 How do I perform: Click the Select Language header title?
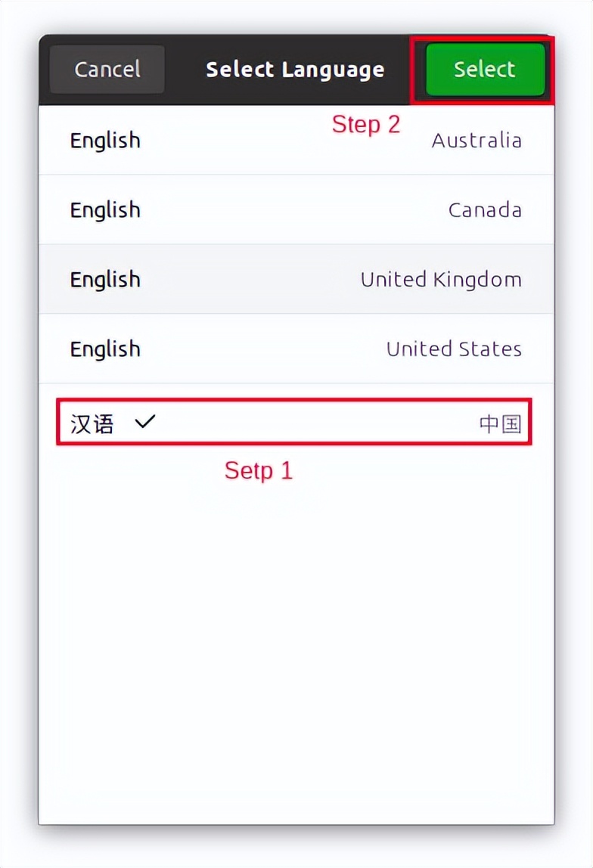[x=295, y=70]
